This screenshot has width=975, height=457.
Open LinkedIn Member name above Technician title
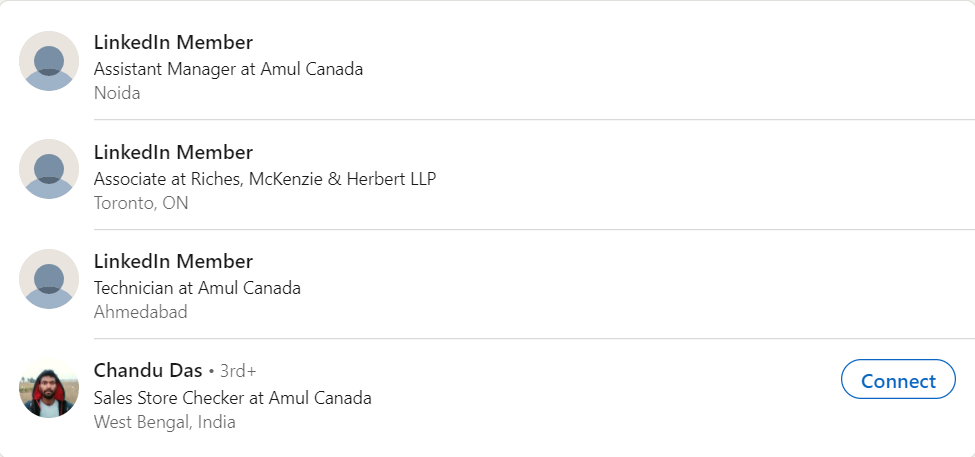173,261
